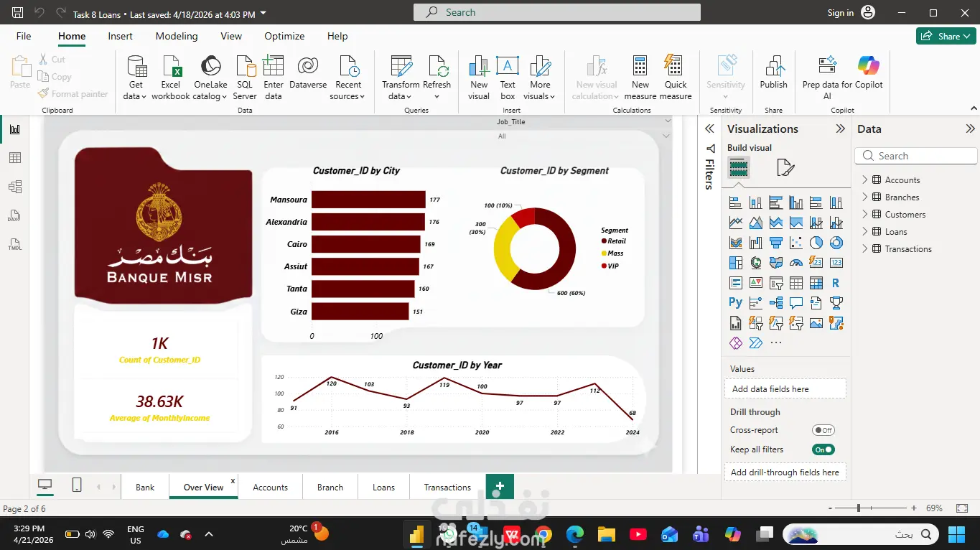
Task: Go to the Bank page tab
Action: [145, 487]
